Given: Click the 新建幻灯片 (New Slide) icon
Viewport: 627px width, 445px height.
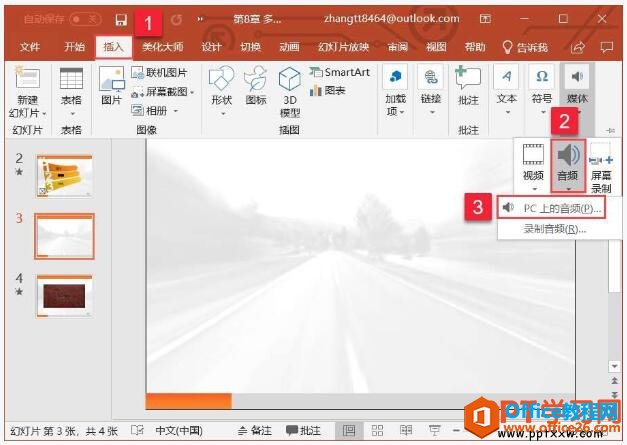Looking at the screenshot, I should pyautogui.click(x=27, y=78).
